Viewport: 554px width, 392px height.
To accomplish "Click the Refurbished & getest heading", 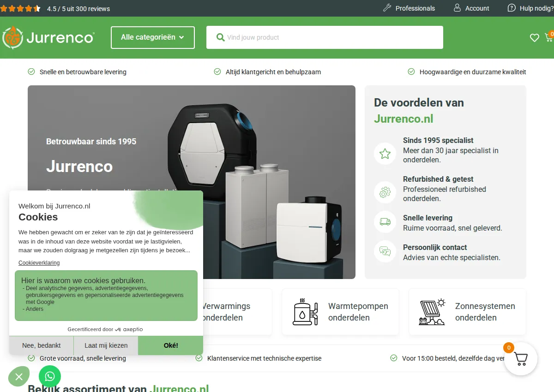I will [x=438, y=179].
